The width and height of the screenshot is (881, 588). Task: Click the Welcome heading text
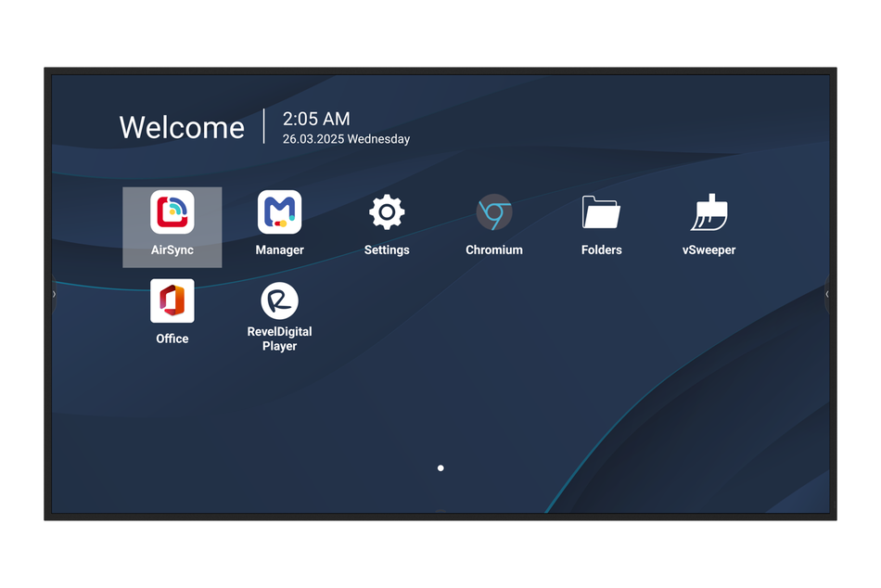pos(182,128)
